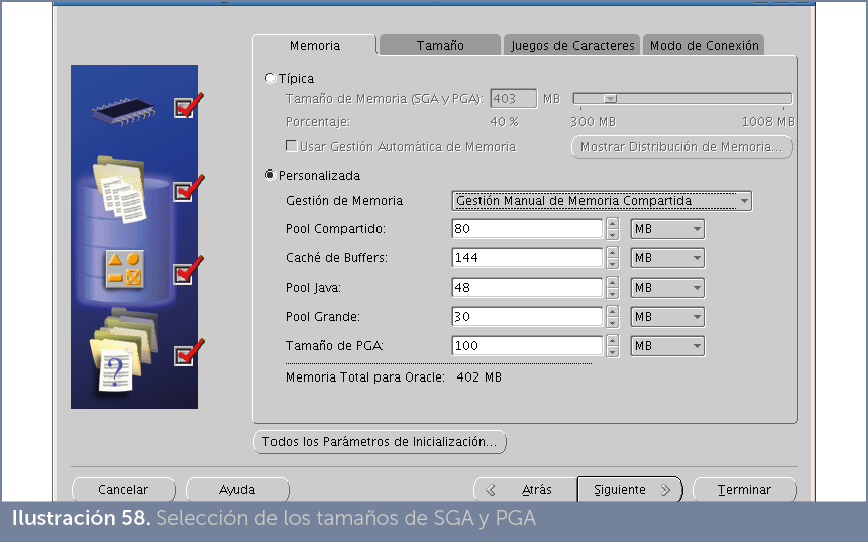This screenshot has height=544, width=868.
Task: Decrease Tamaño de PGA with down arrow
Action: 613,351
